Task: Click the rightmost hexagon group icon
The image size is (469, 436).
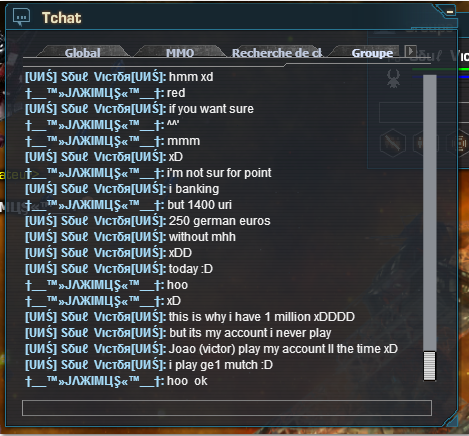Action: click(459, 143)
